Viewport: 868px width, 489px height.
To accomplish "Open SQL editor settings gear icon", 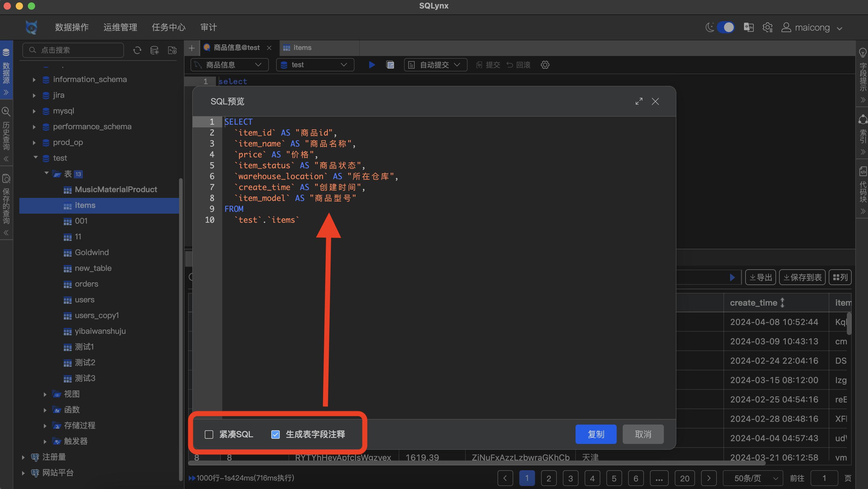I will click(x=545, y=65).
